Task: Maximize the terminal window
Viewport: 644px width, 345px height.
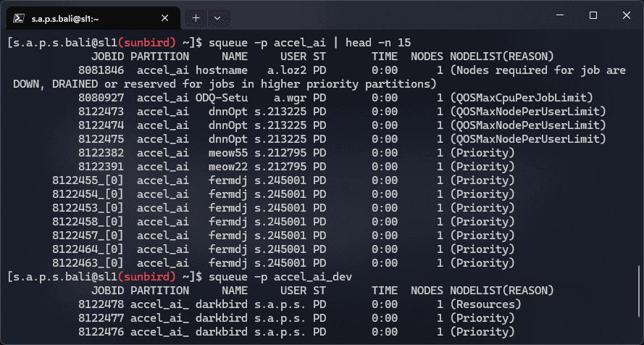Action: point(593,15)
